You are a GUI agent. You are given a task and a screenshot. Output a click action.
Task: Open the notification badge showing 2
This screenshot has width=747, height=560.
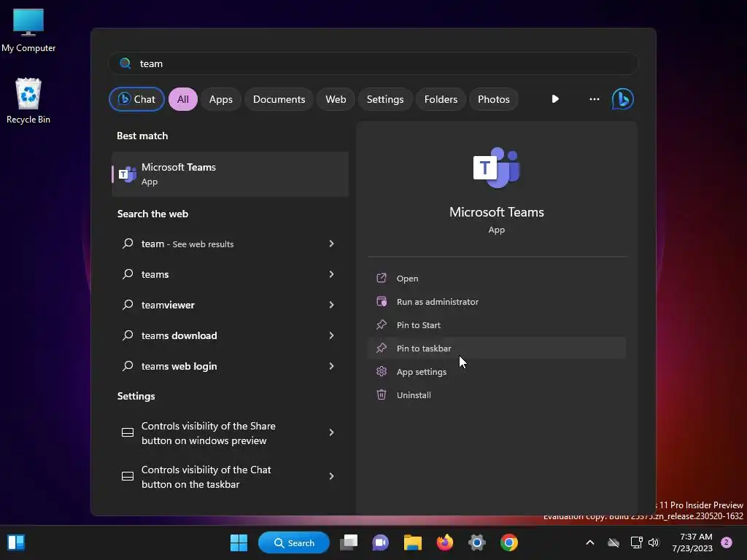click(727, 542)
